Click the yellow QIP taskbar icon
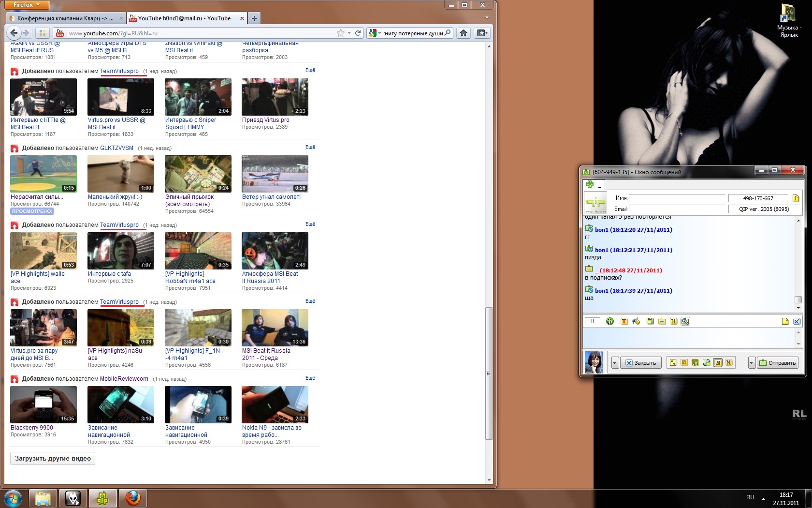The width and height of the screenshot is (812, 508). tap(103, 498)
